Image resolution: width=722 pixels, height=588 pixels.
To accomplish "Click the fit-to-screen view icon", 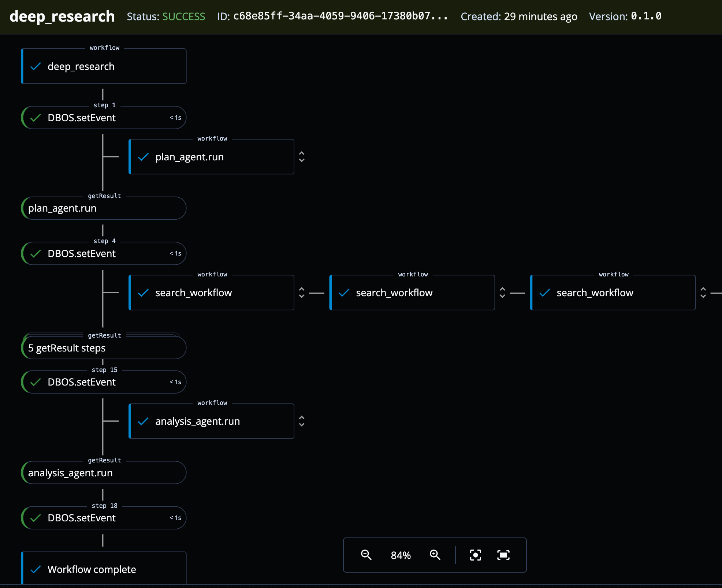I will (x=503, y=555).
